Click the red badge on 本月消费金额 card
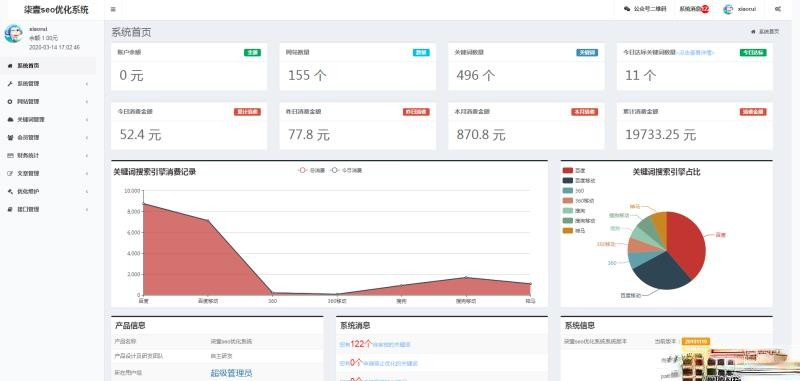Image resolution: width=800 pixels, height=381 pixels. pyautogui.click(x=585, y=112)
